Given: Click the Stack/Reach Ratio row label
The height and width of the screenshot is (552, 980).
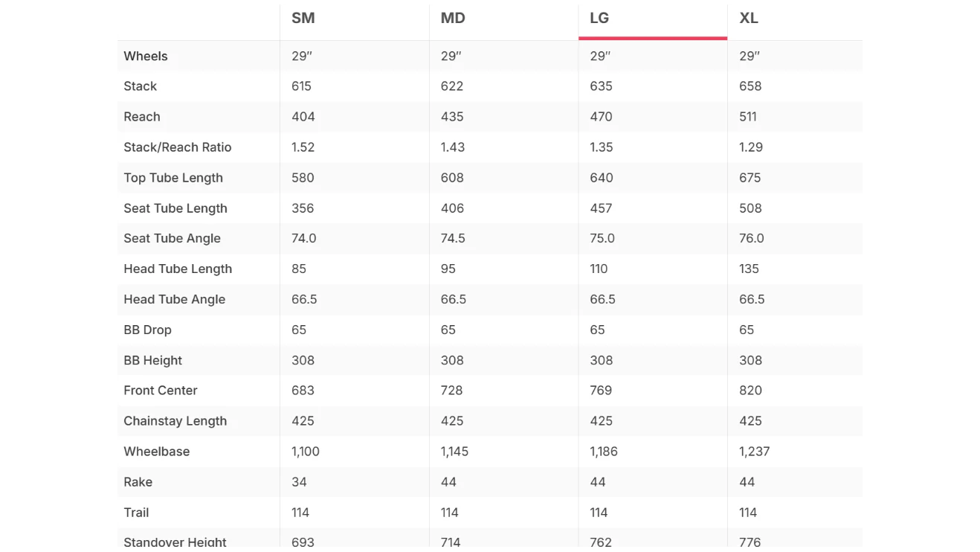Looking at the screenshot, I should click(x=178, y=147).
